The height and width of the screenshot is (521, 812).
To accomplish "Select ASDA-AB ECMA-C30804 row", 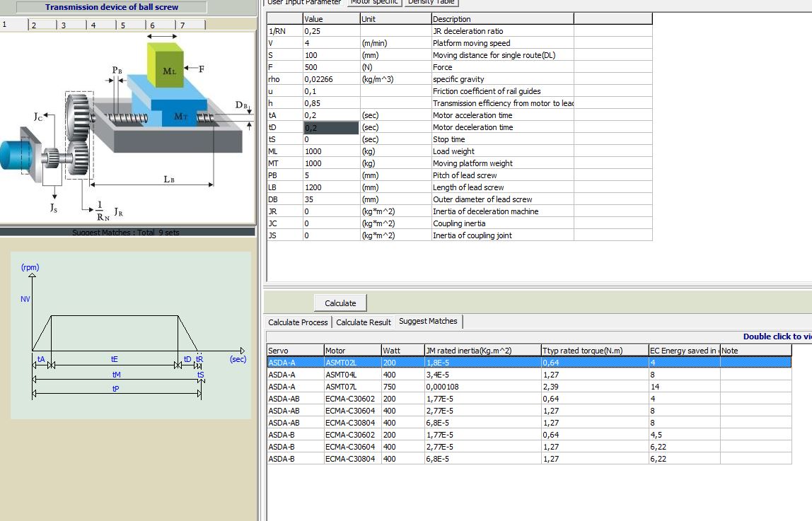I will [529, 422].
